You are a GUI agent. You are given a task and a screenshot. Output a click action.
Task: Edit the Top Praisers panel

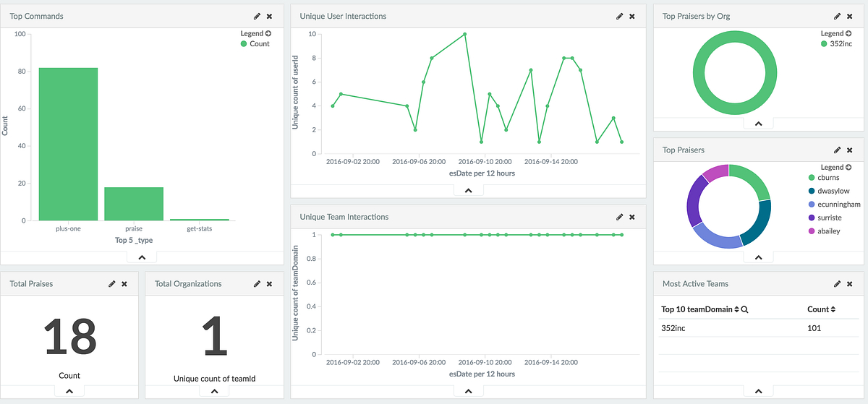pos(838,150)
